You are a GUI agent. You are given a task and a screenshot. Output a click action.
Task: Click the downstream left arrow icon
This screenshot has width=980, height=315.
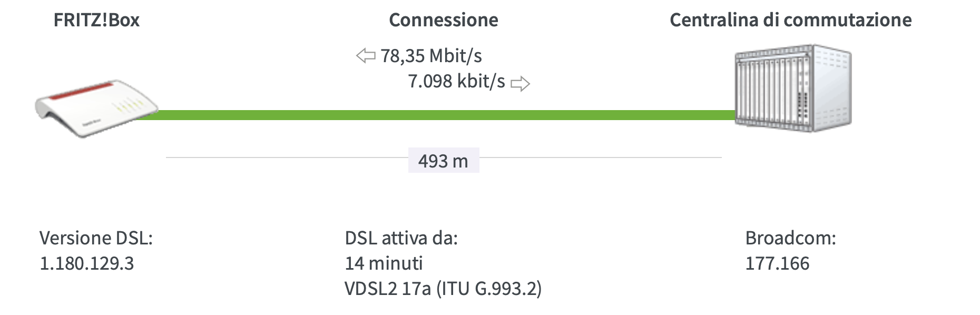366,55
